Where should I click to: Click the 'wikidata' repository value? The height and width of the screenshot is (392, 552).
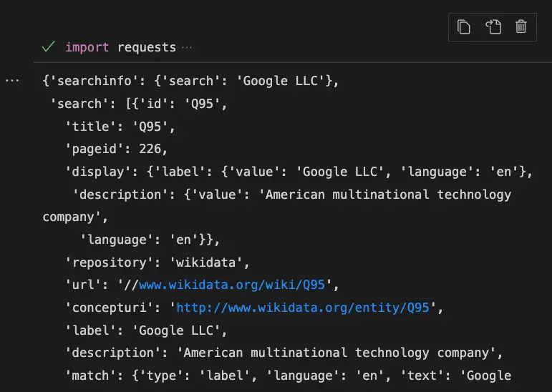[205, 263]
